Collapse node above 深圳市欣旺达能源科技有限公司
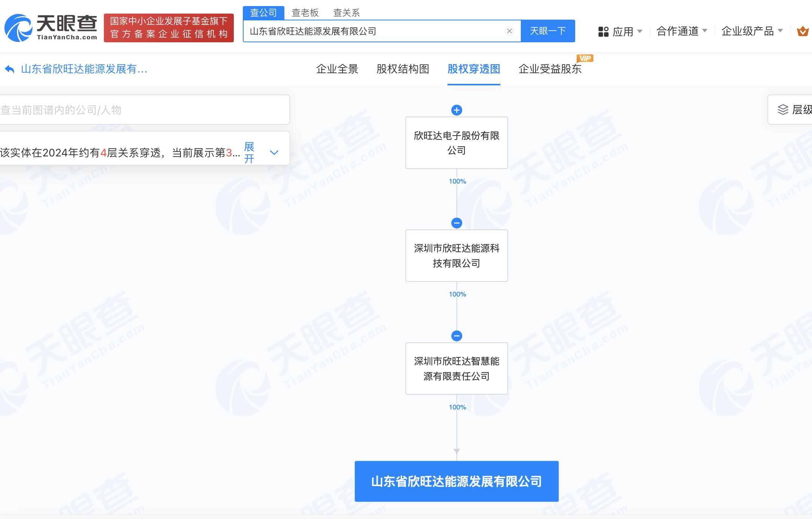812x519 pixels. [x=457, y=223]
